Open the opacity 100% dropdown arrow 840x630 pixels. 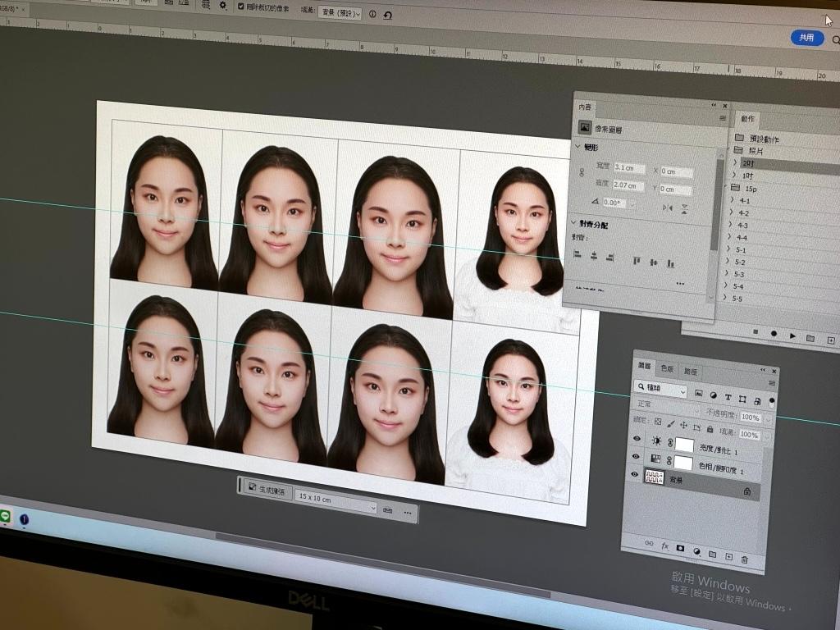(x=767, y=419)
